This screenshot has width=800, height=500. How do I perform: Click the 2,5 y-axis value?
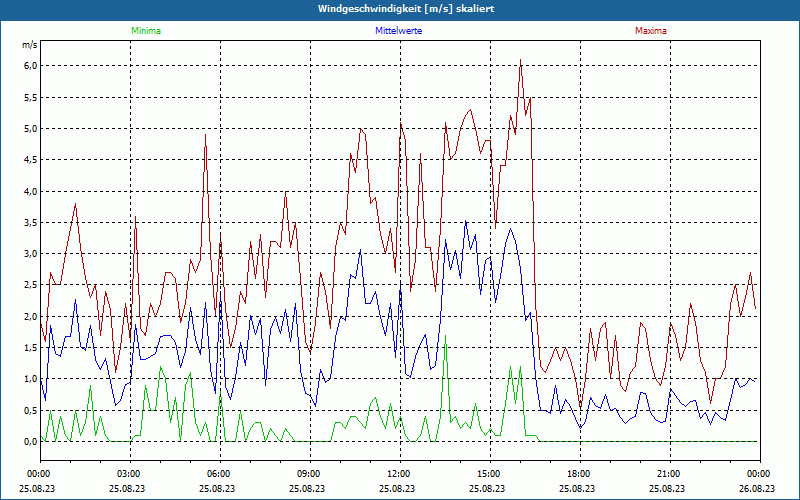[x=31, y=285]
